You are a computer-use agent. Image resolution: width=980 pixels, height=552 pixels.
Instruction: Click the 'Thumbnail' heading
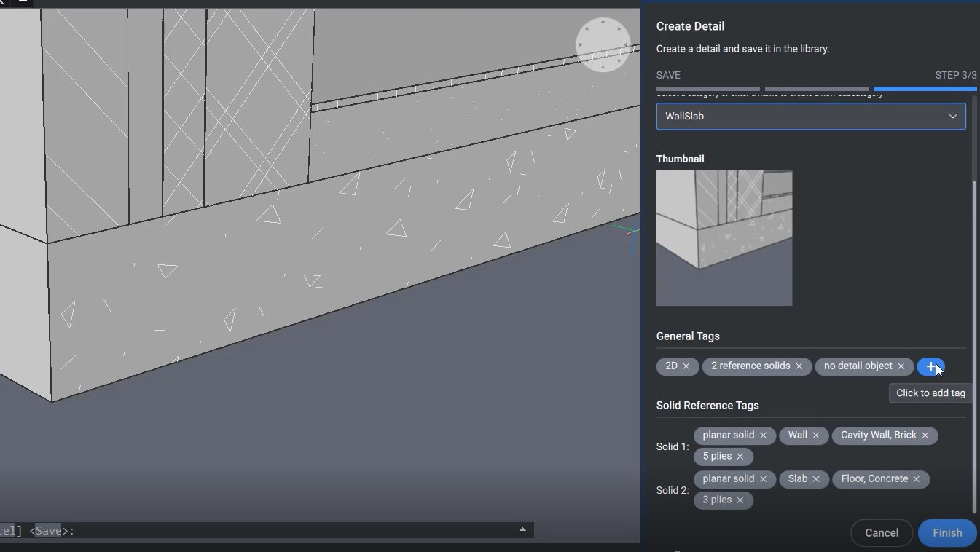[x=681, y=159]
